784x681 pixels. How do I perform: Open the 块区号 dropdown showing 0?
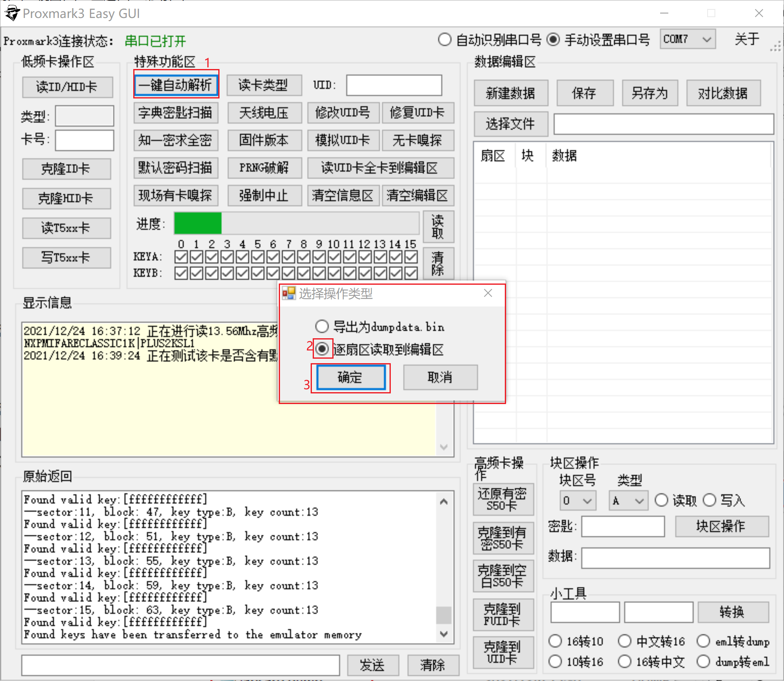pos(578,500)
